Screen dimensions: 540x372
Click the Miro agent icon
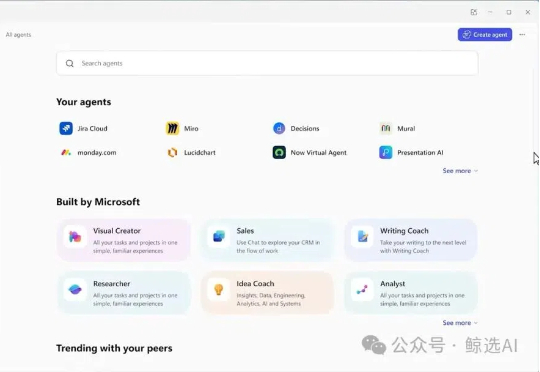(x=172, y=128)
